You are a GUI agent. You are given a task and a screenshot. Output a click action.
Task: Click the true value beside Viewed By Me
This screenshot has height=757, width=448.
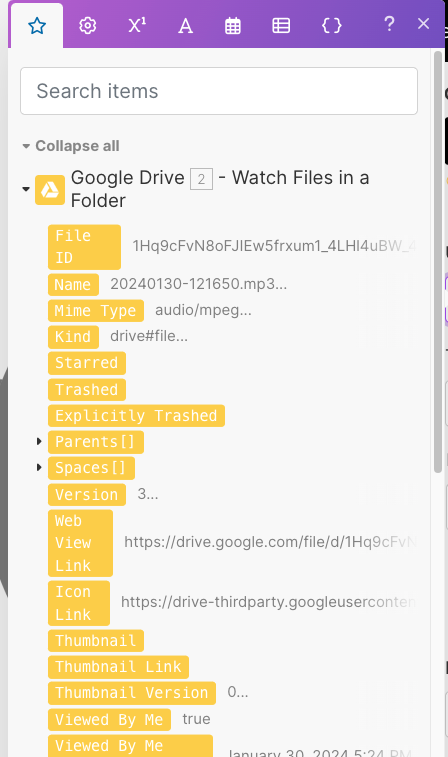(196, 719)
